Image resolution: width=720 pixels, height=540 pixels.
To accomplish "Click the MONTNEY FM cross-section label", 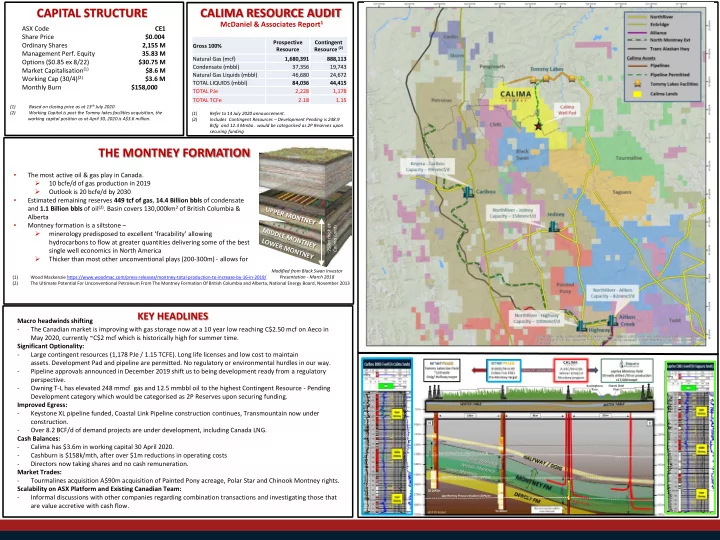I will (533, 482).
